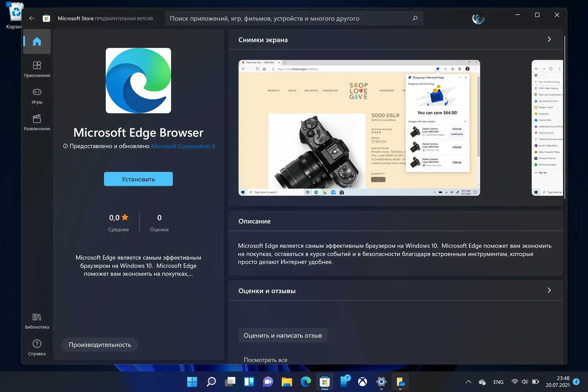Click the full description paragraph under Описание

click(395, 254)
